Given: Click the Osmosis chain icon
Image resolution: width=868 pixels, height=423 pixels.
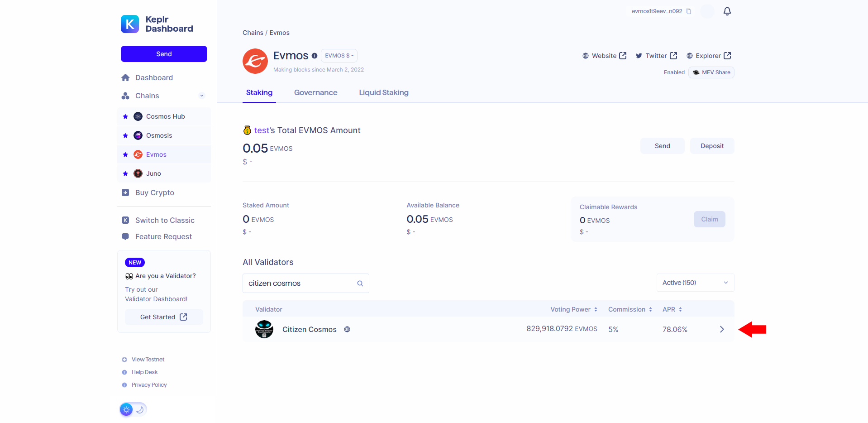Looking at the screenshot, I should coord(138,135).
